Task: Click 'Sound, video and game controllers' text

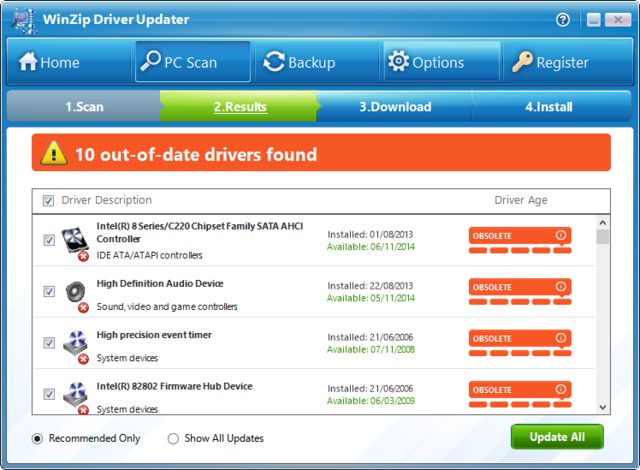Action: 167,307
